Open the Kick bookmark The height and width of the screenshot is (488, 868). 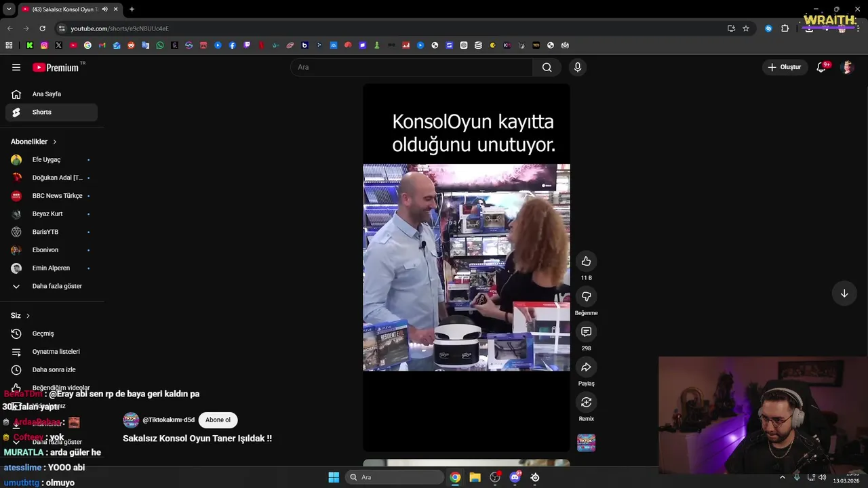coord(30,45)
